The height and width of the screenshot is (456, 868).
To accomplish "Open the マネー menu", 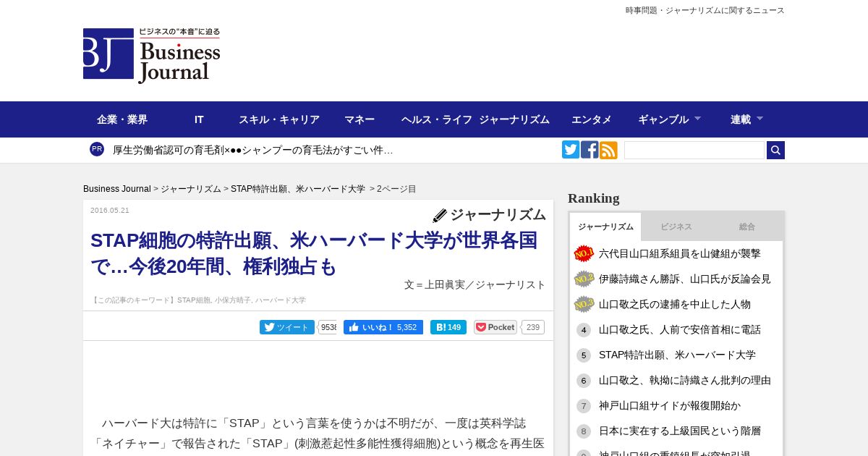I will click(x=359, y=119).
